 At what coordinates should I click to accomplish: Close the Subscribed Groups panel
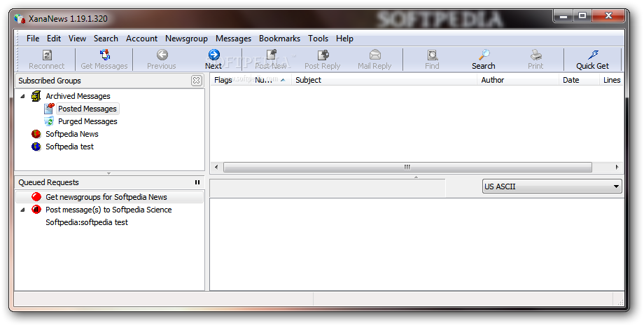tap(196, 81)
